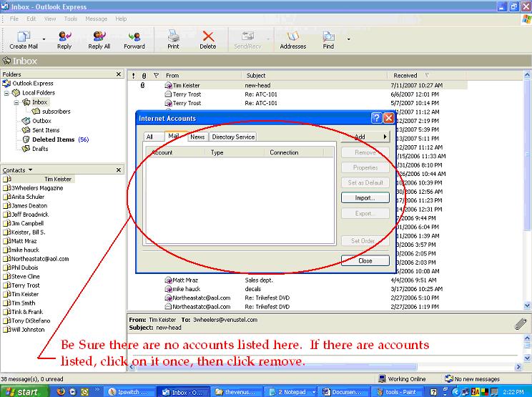Click the Close button in Internet Accounts
The image size is (532, 397).
click(365, 260)
